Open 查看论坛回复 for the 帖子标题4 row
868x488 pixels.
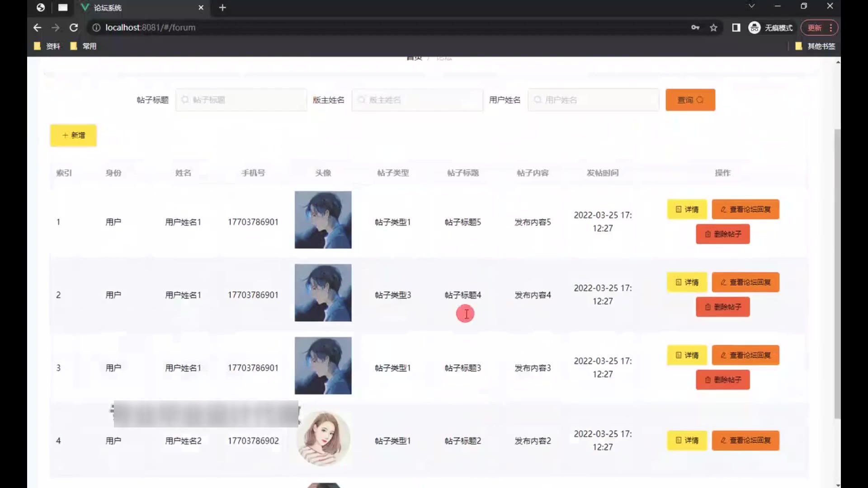pyautogui.click(x=745, y=282)
